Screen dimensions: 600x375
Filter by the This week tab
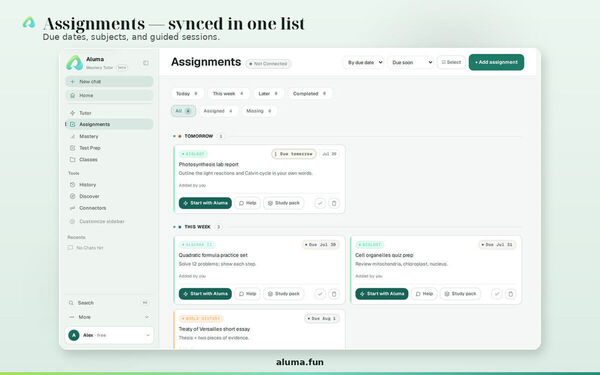coord(228,94)
